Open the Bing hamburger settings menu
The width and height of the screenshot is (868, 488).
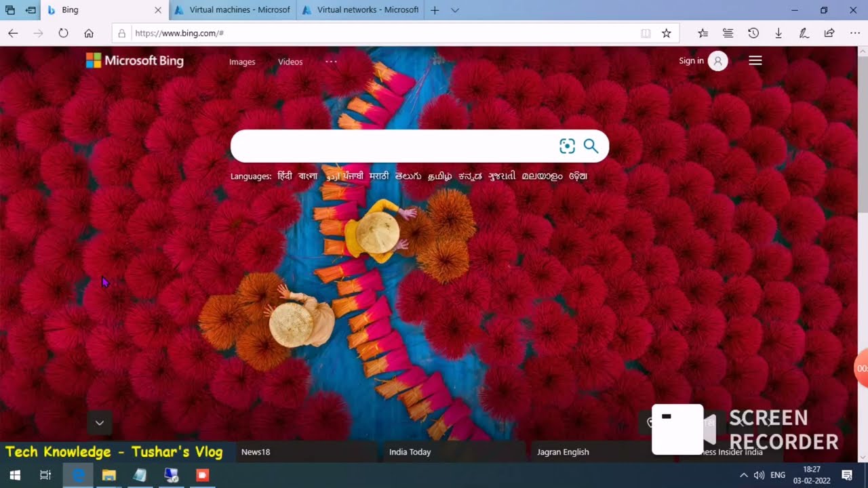(755, 61)
